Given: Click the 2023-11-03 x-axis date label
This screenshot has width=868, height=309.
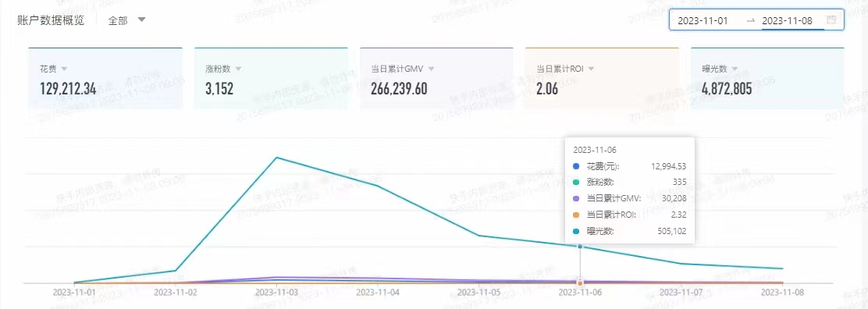Looking at the screenshot, I should pos(276,291).
